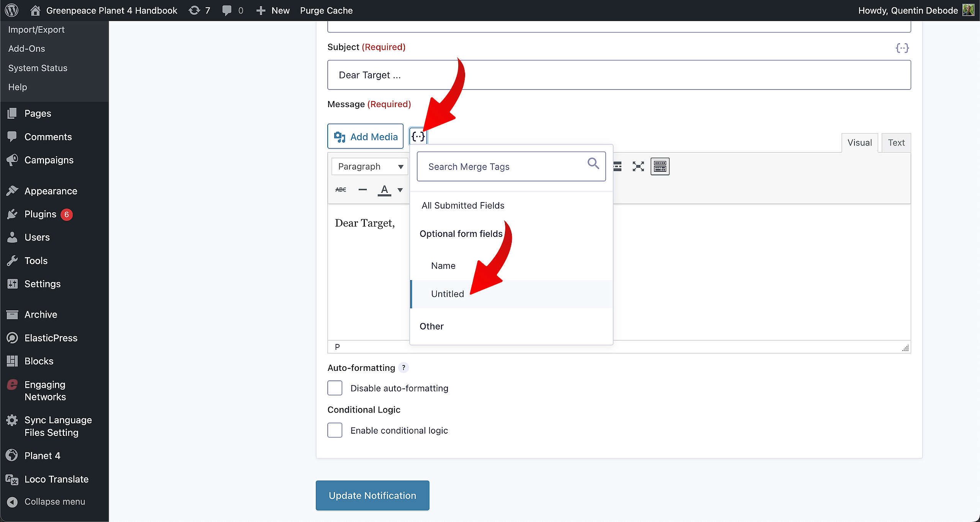Open the comments bubble in admin bar
Viewport: 980px width, 522px height.
point(232,10)
